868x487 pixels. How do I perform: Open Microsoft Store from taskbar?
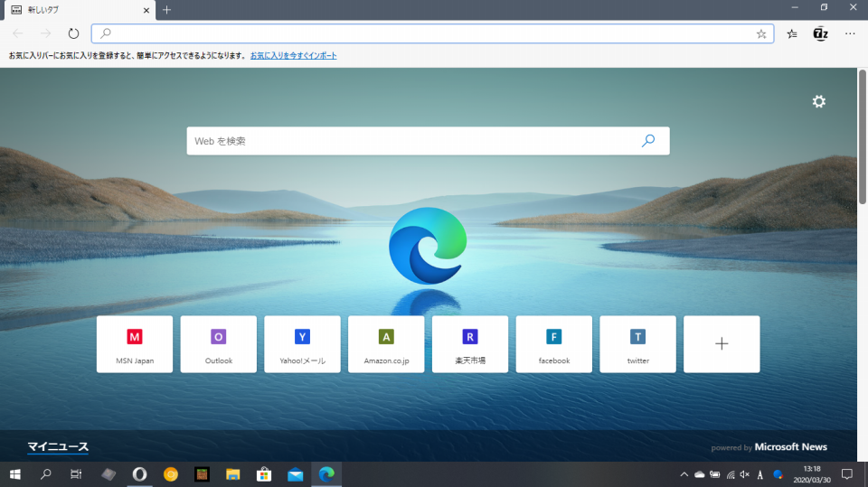tap(264, 474)
